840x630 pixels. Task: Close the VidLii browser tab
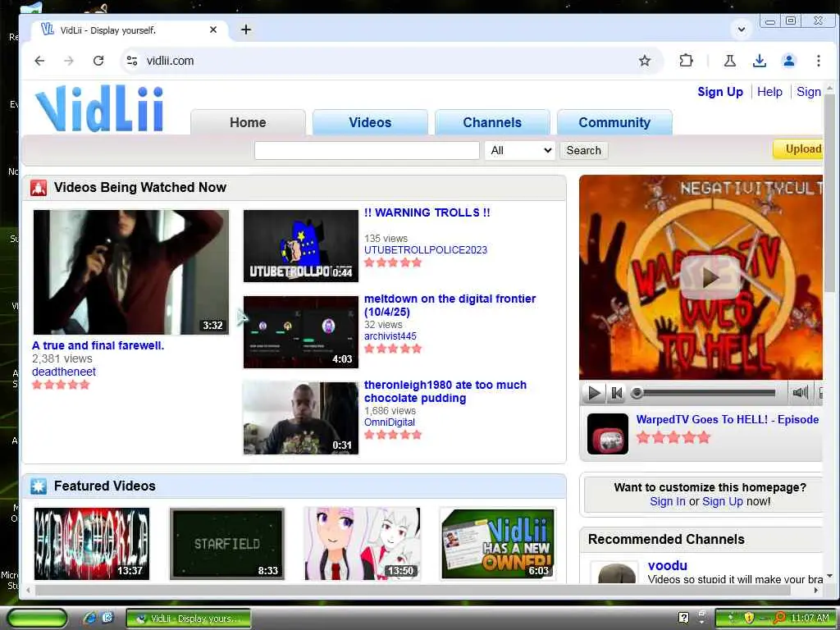pos(213,30)
